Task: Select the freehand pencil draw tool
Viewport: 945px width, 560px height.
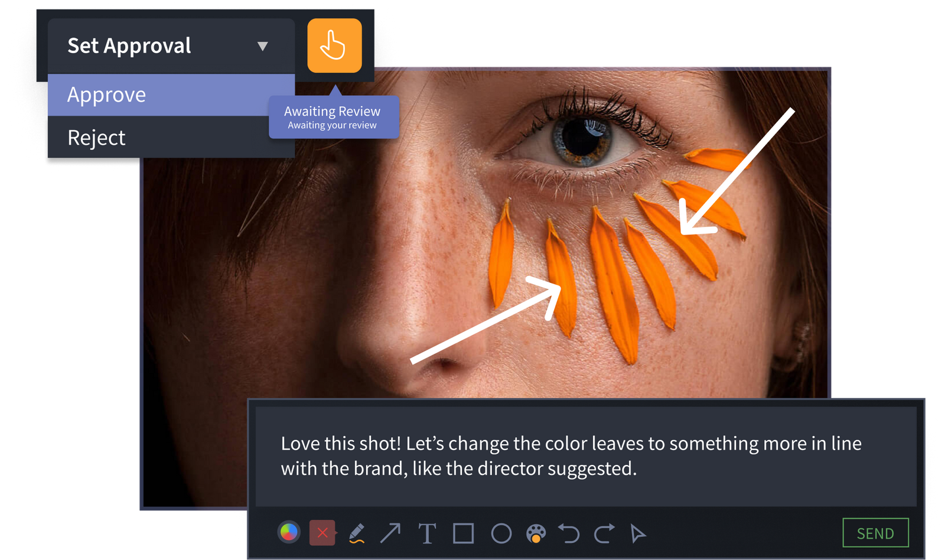Action: pyautogui.click(x=356, y=533)
